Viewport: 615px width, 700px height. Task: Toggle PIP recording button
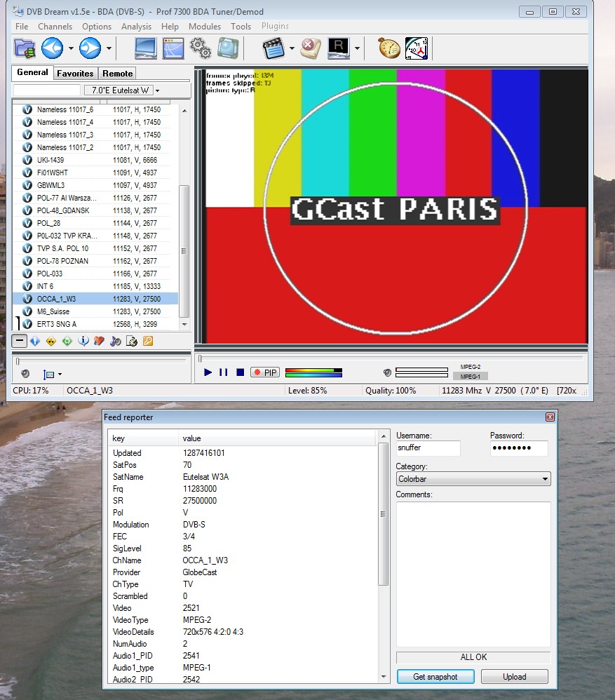(265, 372)
